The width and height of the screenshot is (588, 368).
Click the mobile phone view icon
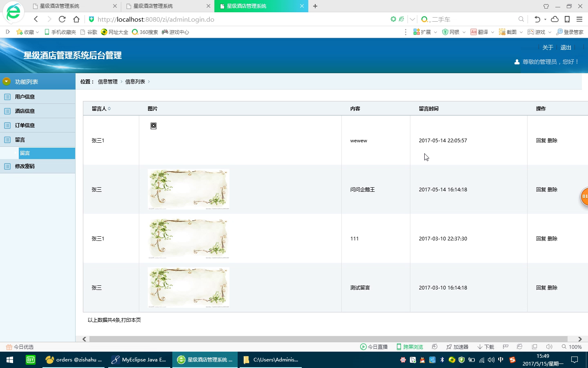point(567,19)
